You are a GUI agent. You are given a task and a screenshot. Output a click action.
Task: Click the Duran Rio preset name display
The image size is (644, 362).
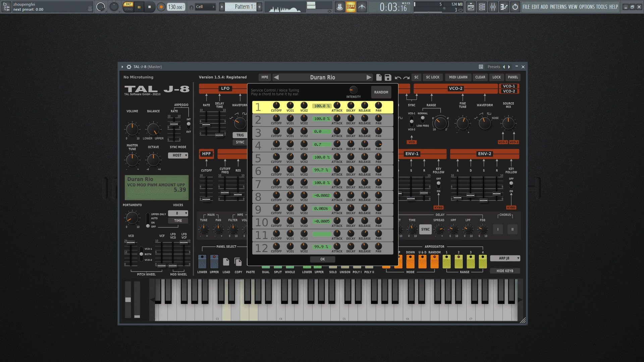[x=322, y=77]
